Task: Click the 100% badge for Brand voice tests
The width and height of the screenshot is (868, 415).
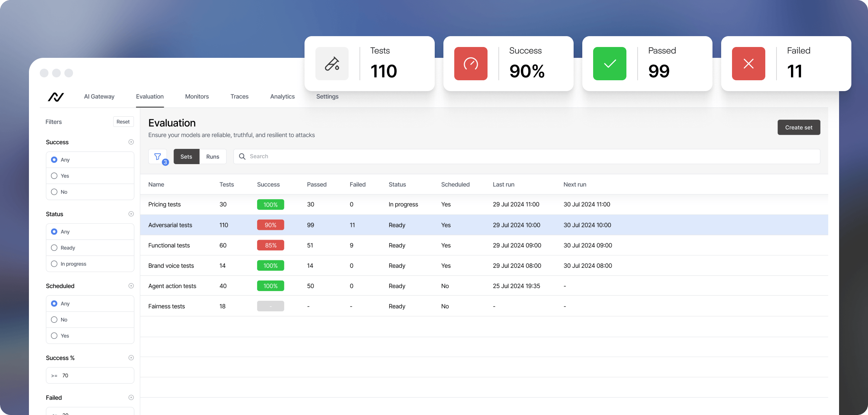Action: click(x=271, y=266)
